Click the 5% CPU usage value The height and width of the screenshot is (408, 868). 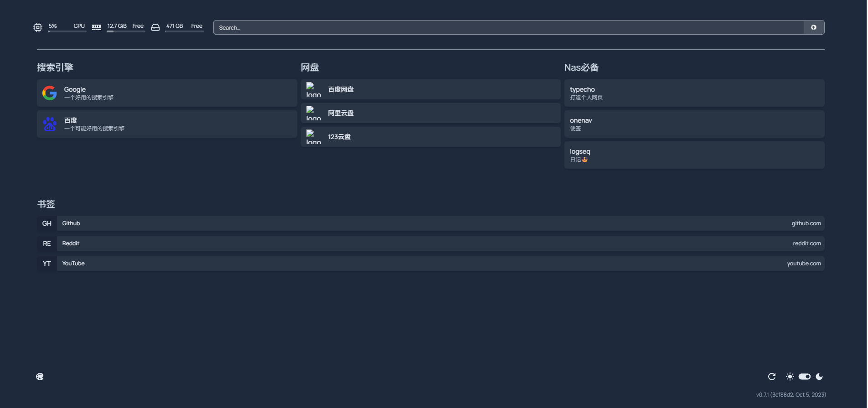53,26
